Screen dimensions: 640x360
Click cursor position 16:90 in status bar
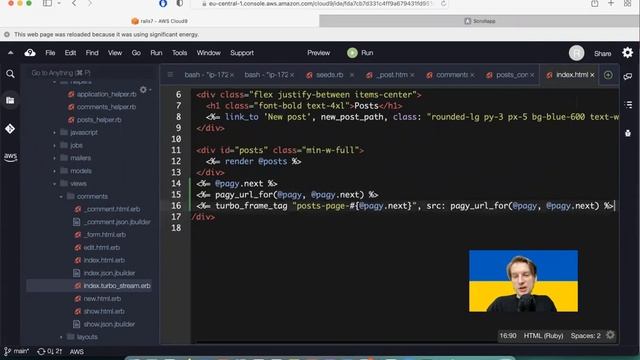coord(508,336)
